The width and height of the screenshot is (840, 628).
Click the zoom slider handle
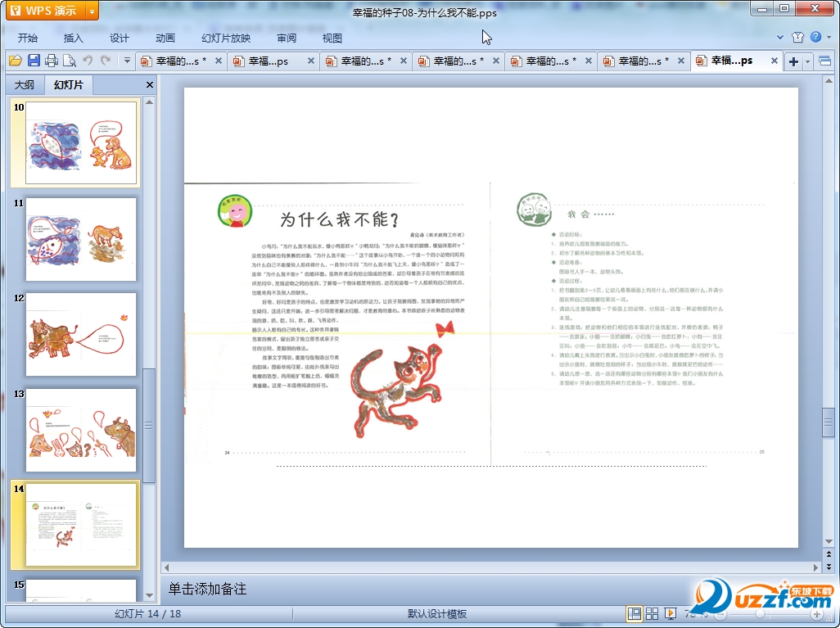[x=761, y=614]
